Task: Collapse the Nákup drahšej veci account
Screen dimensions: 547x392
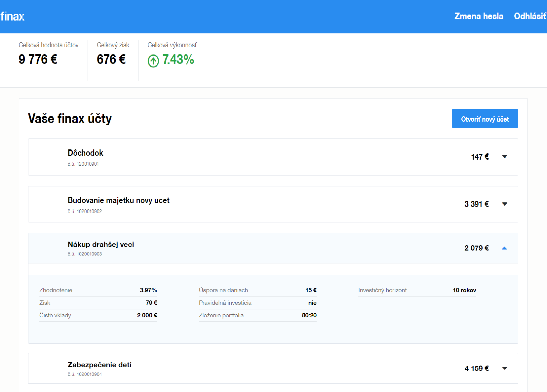Action: (504, 248)
